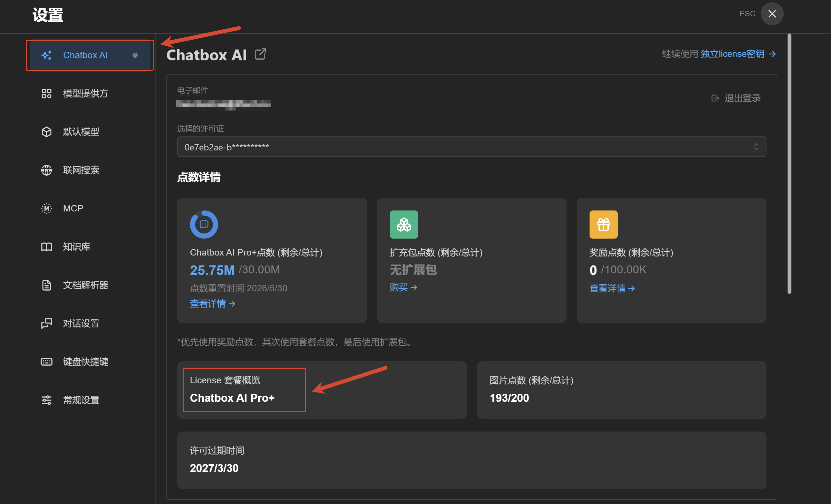Click the license dropdown chevron arrows
The image size is (831, 504).
(756, 147)
